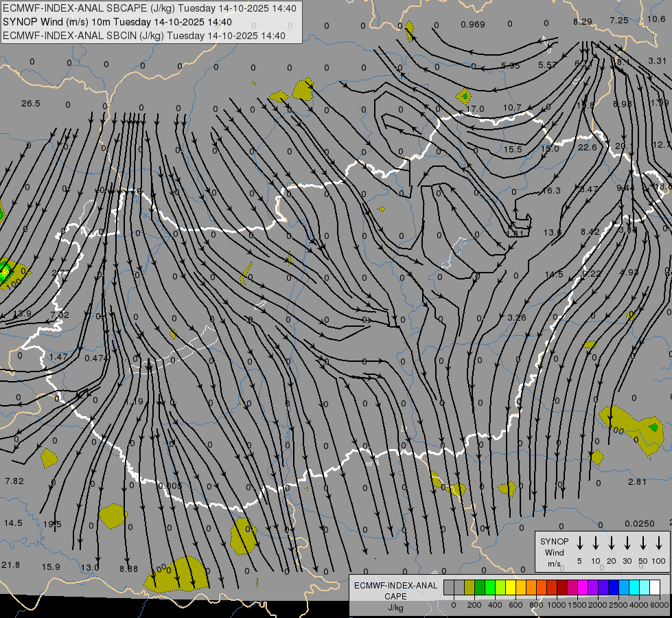The width and height of the screenshot is (672, 618).
Task: Click the 15.5 value on the map
Action: point(513,149)
